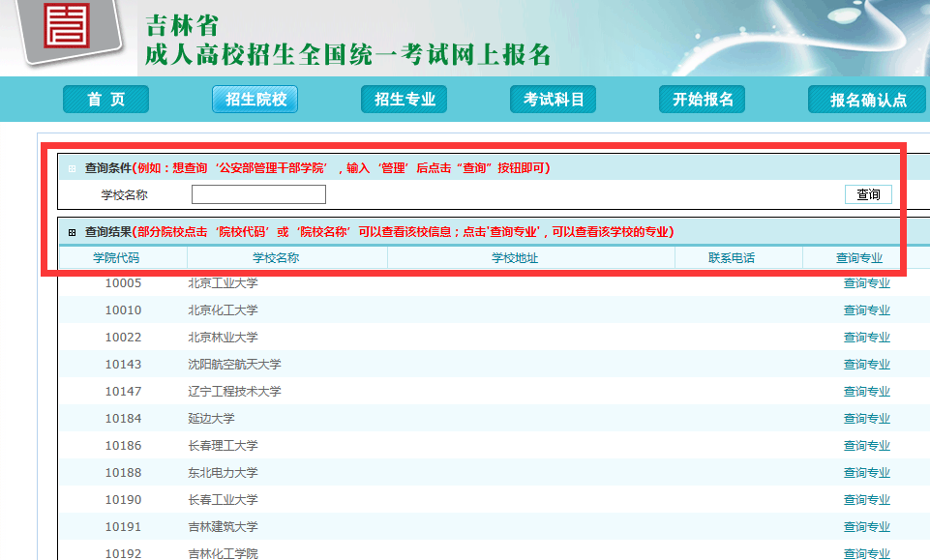
Task: Click school code 10186
Action: pyautogui.click(x=123, y=446)
